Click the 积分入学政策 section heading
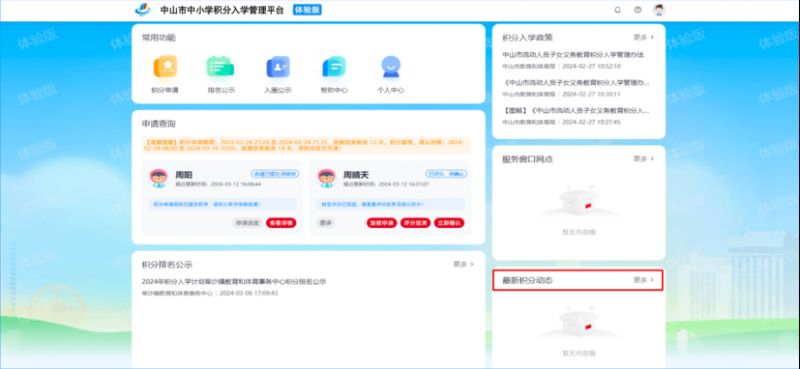This screenshot has height=369, width=800. click(528, 37)
